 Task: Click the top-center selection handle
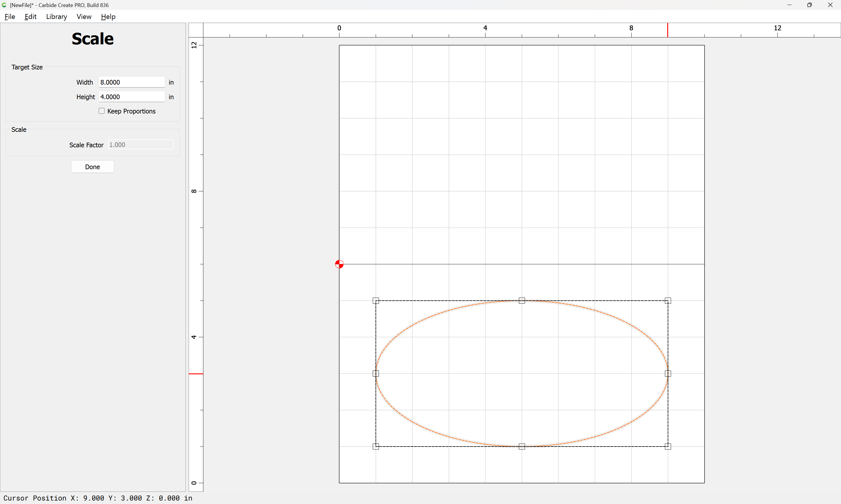click(x=522, y=301)
